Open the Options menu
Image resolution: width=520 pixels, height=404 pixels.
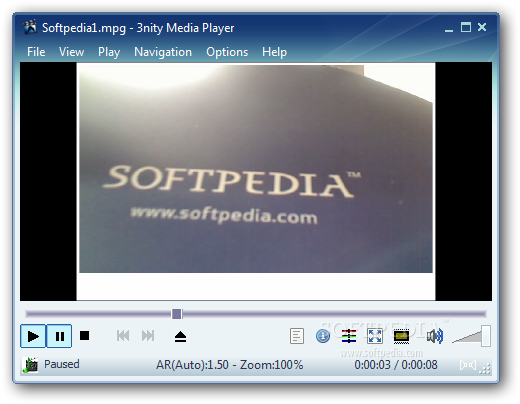pyautogui.click(x=227, y=52)
